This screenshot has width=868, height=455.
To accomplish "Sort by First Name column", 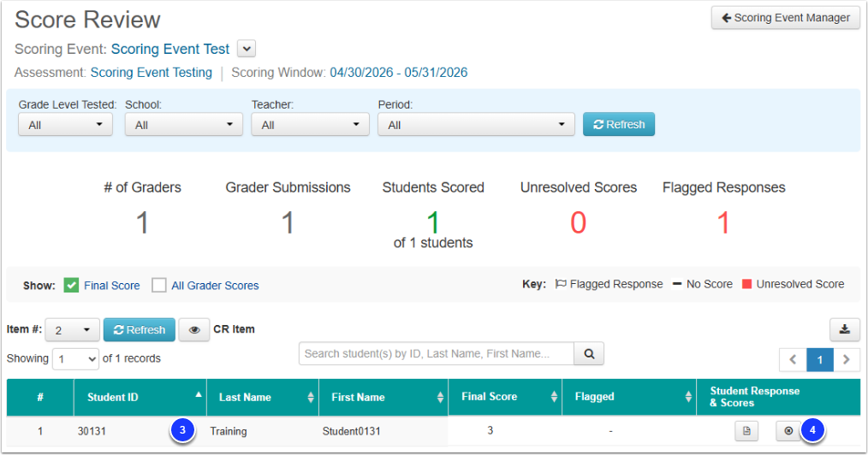I will coord(383,397).
